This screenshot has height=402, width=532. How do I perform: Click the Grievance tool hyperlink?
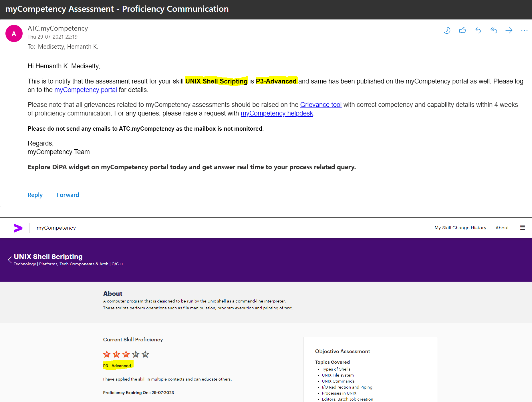pyautogui.click(x=321, y=105)
